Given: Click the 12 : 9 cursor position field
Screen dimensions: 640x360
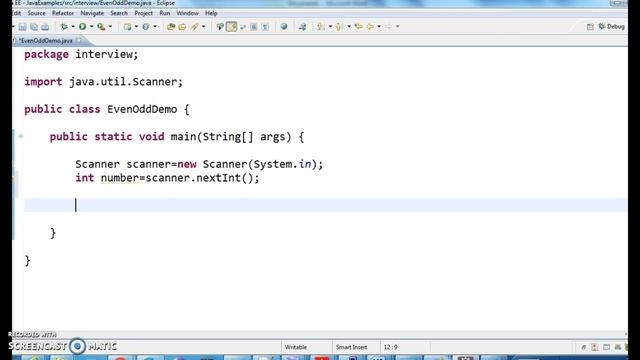Looking at the screenshot, I should click(405, 347).
